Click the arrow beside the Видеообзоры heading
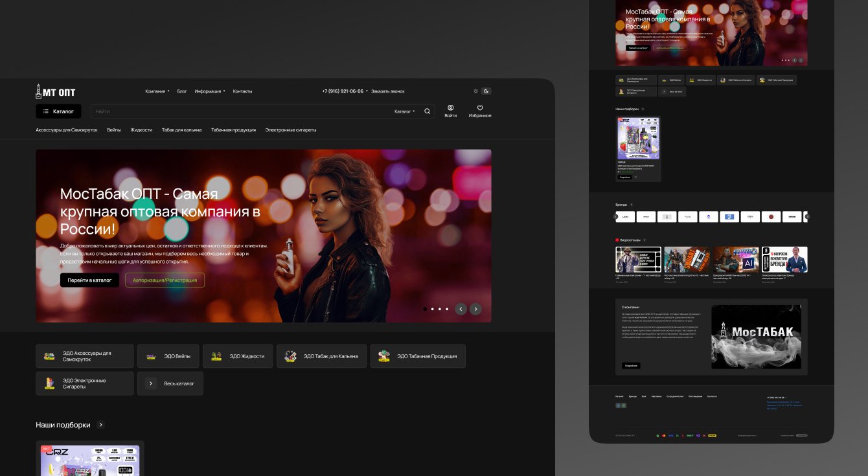 [x=645, y=240]
